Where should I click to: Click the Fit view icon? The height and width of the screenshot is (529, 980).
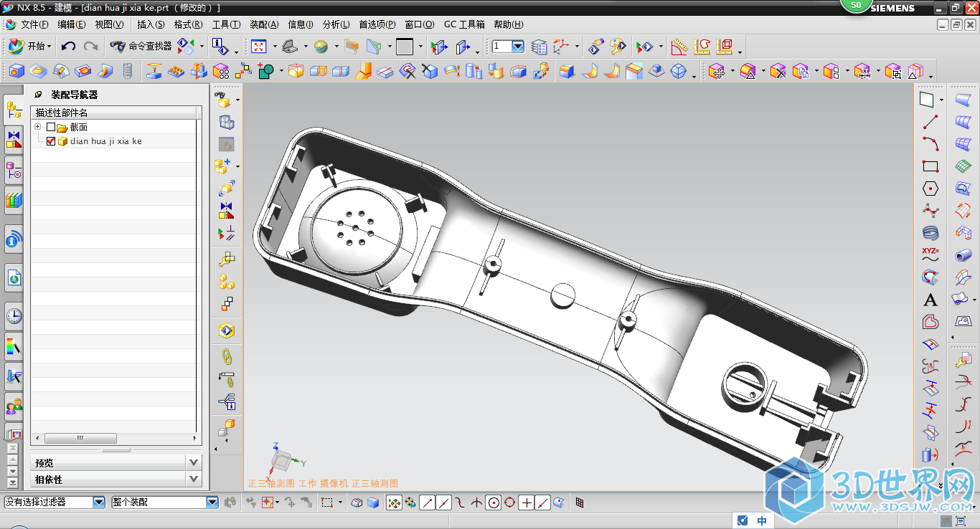click(259, 47)
